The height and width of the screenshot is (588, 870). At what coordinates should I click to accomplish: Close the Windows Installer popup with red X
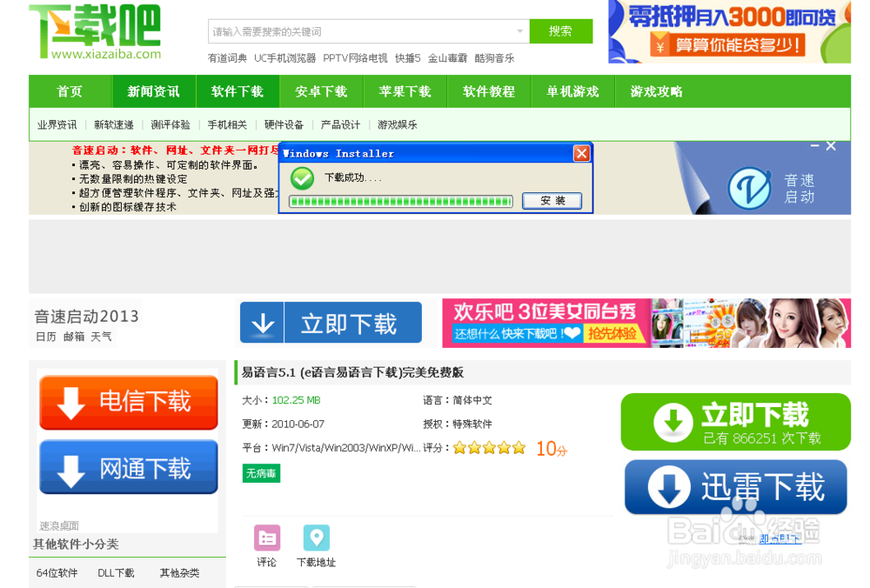click(x=581, y=153)
